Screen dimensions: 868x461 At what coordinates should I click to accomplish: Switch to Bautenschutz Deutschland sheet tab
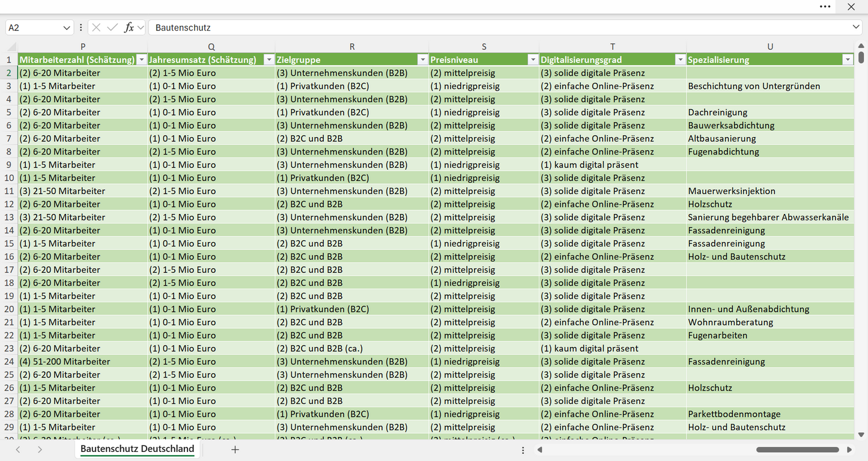pos(138,449)
